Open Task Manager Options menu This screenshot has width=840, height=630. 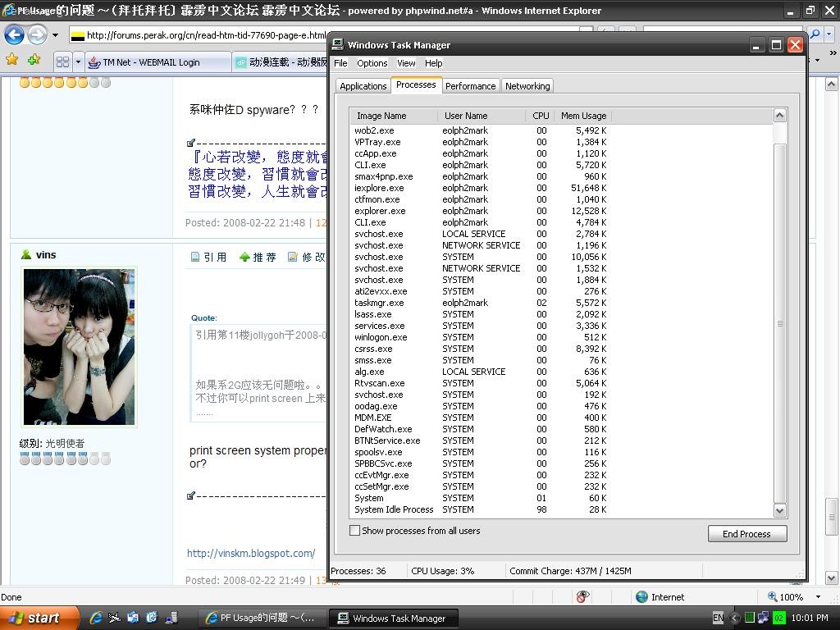[372, 63]
